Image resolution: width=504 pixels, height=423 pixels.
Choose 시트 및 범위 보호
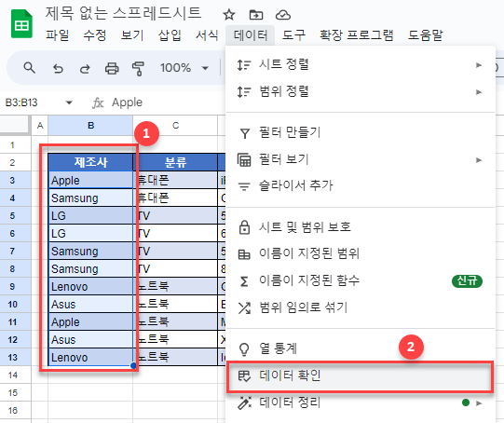point(360,227)
